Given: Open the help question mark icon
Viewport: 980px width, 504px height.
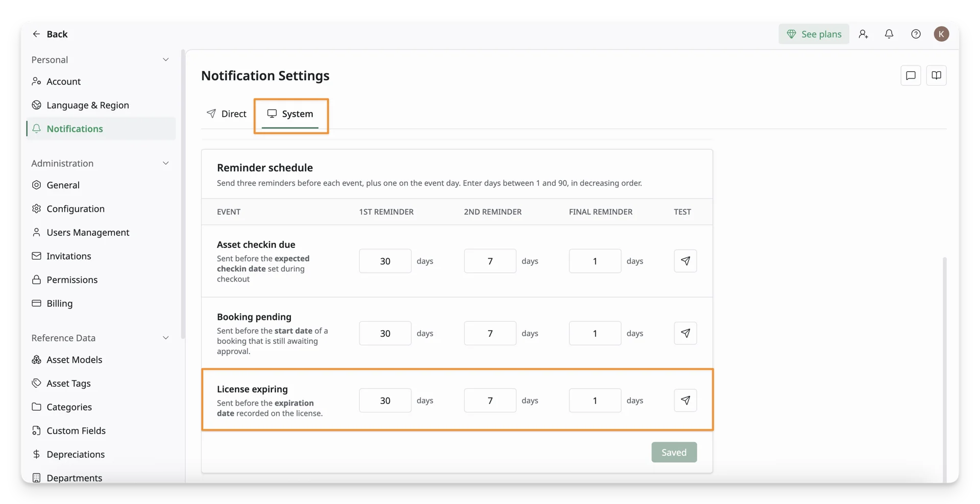Looking at the screenshot, I should (916, 34).
